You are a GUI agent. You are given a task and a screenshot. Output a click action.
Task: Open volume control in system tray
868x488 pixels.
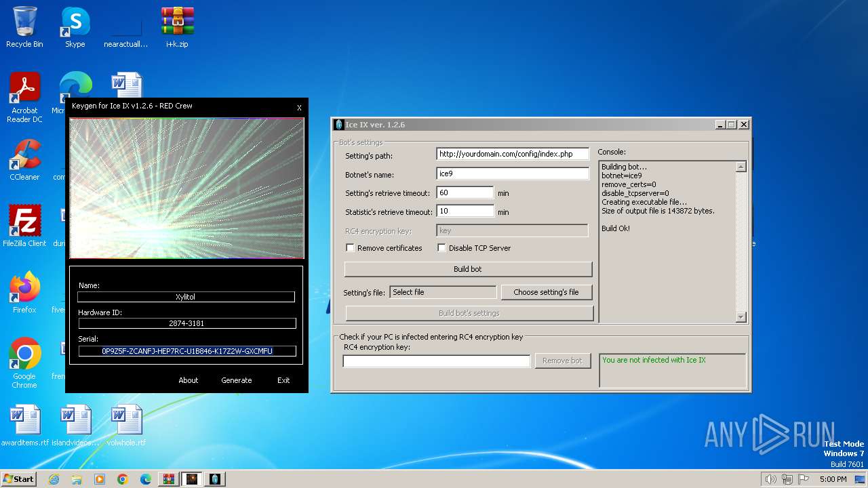pyautogui.click(x=770, y=479)
